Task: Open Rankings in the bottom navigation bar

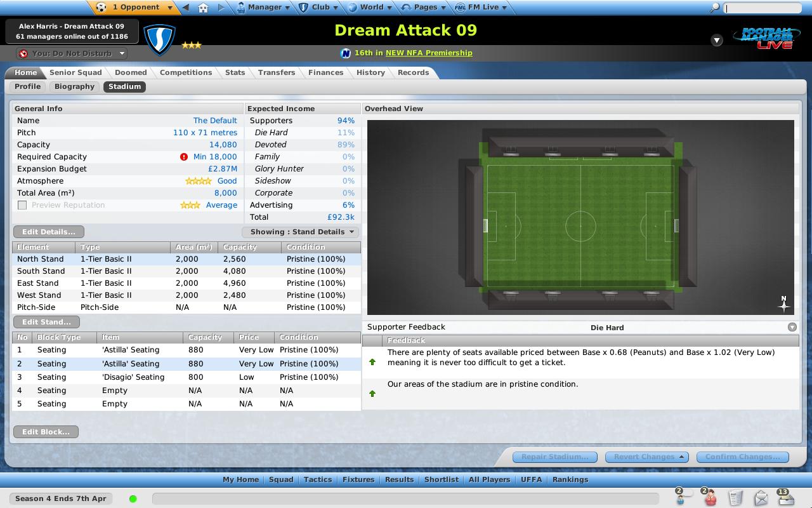Action: 570,479
